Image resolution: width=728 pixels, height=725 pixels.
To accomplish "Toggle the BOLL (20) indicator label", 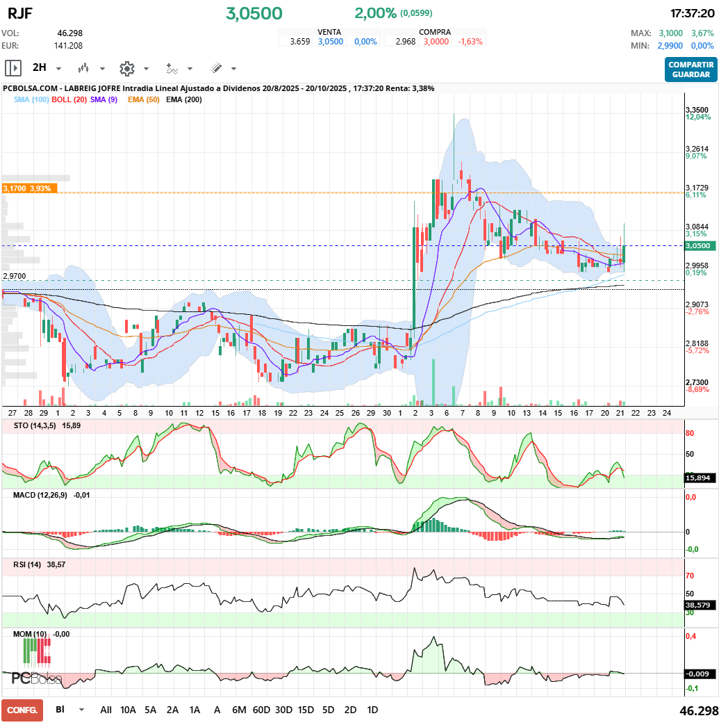I will click(69, 99).
